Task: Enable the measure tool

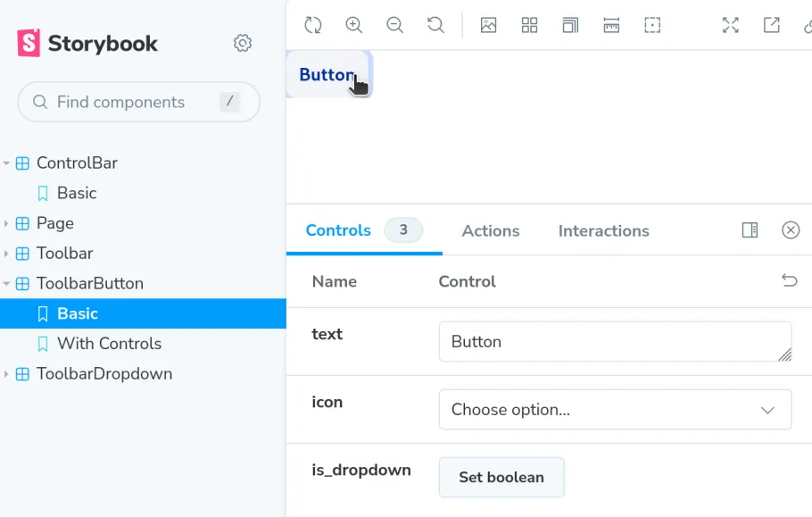Action: (x=611, y=25)
